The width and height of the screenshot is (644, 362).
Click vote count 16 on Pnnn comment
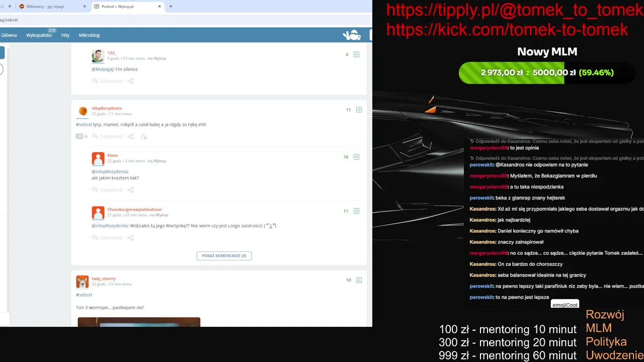[346, 157]
